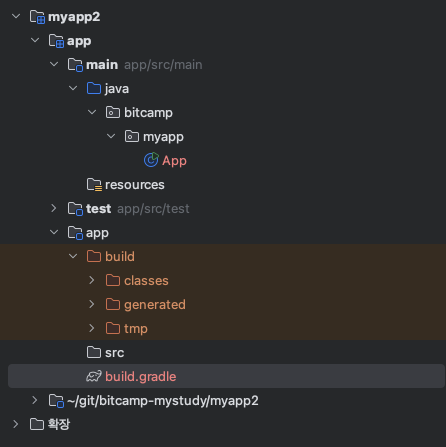Click the resources folder icon
Viewport: 446px width, 447px height.
pyautogui.click(x=94, y=185)
